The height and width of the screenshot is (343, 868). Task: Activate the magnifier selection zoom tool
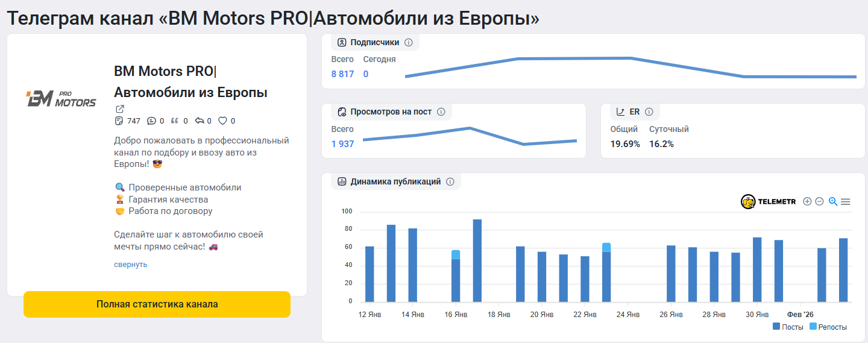[x=833, y=201]
